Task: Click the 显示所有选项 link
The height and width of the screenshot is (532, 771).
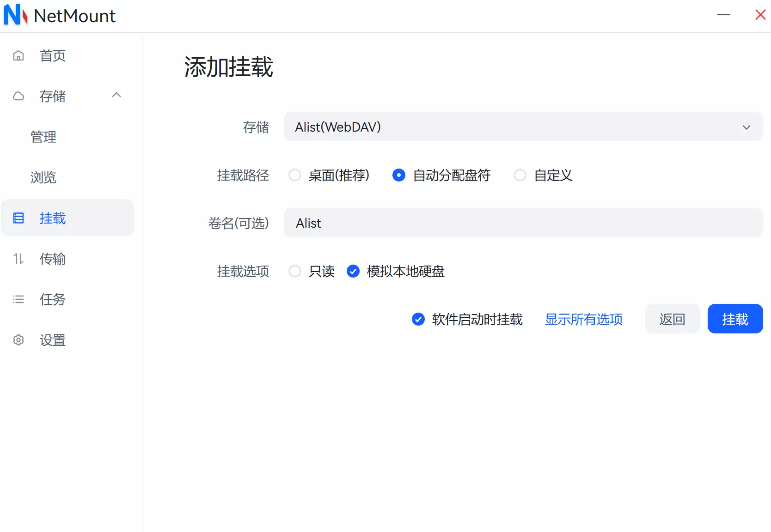Action: click(583, 319)
